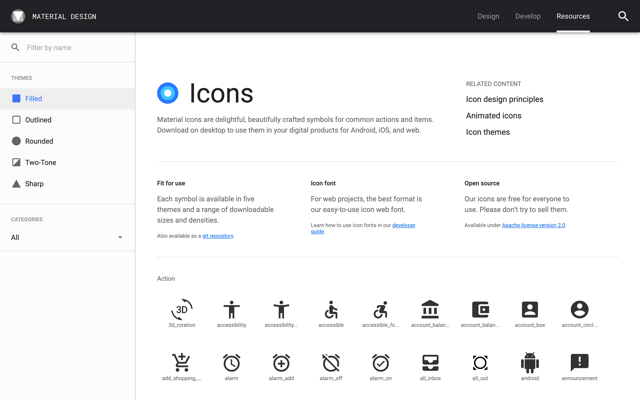640x400 pixels.
Task: Select the Filled theme
Action: [x=67, y=98]
